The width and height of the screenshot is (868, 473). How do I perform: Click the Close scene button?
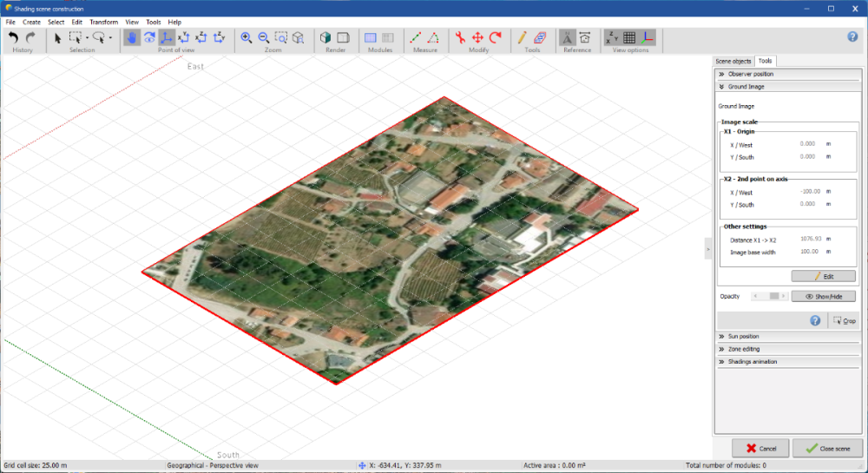[x=827, y=449]
